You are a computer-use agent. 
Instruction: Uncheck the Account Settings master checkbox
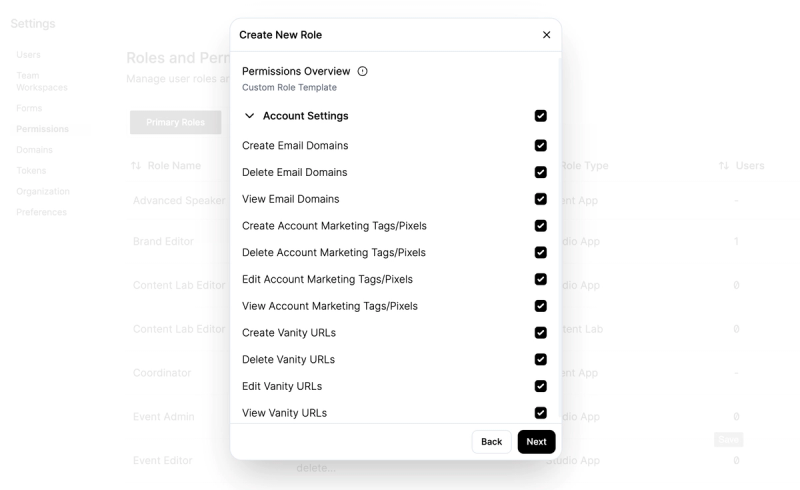click(x=541, y=116)
